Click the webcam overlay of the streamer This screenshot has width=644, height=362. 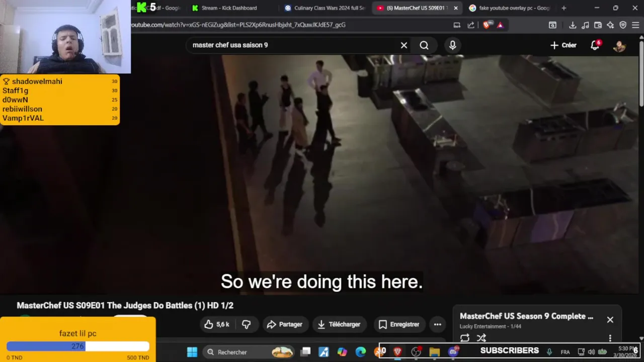65,37
